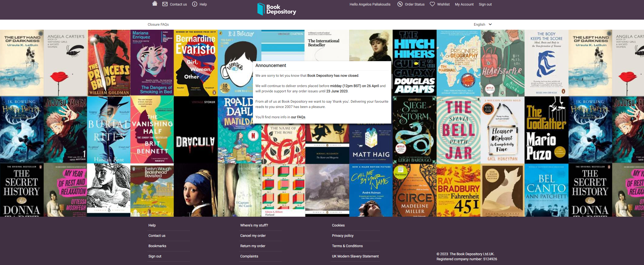This screenshot has width=644, height=265.
Task: Open Cancel my order footer link
Action: [253, 236]
